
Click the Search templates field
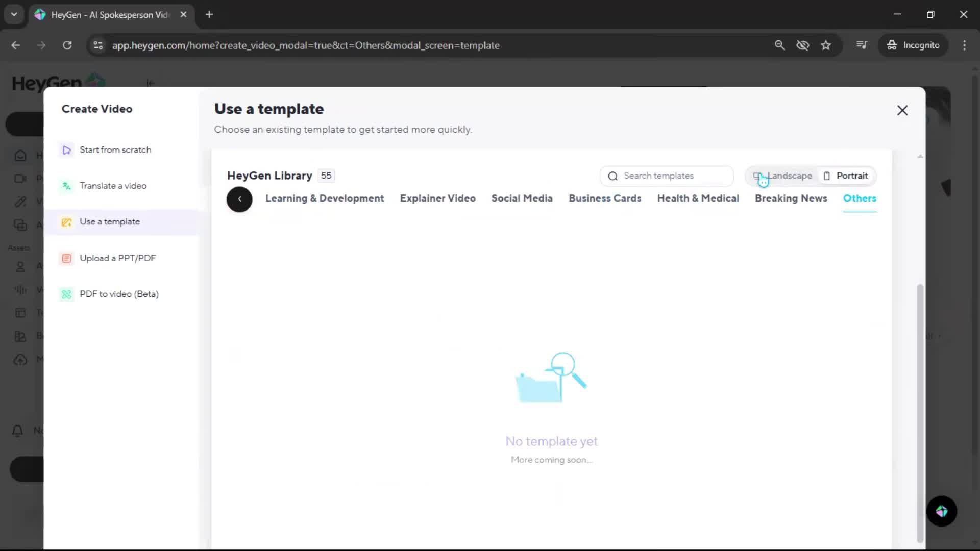coord(669,176)
